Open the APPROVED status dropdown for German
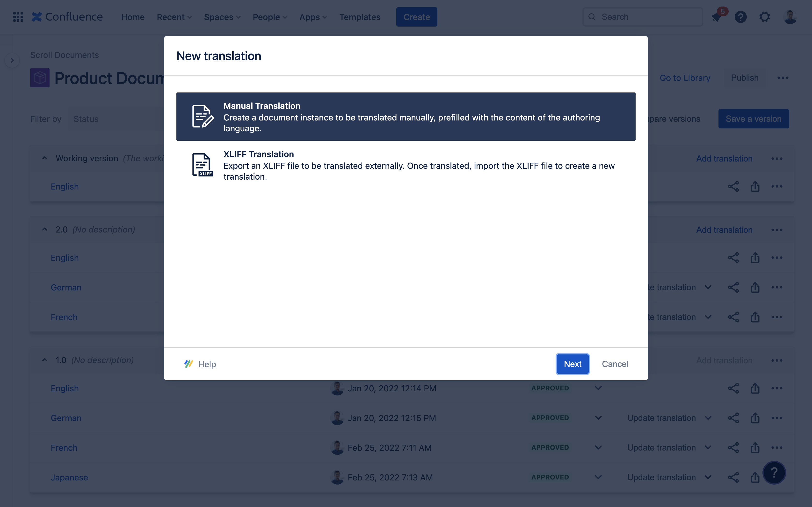Image resolution: width=812 pixels, height=507 pixels. [x=598, y=418]
